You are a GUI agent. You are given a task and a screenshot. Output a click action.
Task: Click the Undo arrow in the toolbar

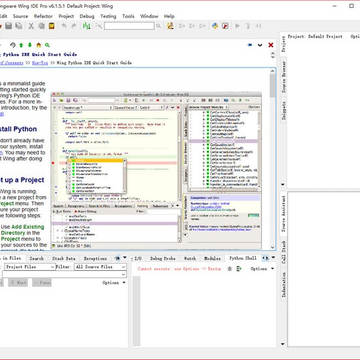point(64,26)
